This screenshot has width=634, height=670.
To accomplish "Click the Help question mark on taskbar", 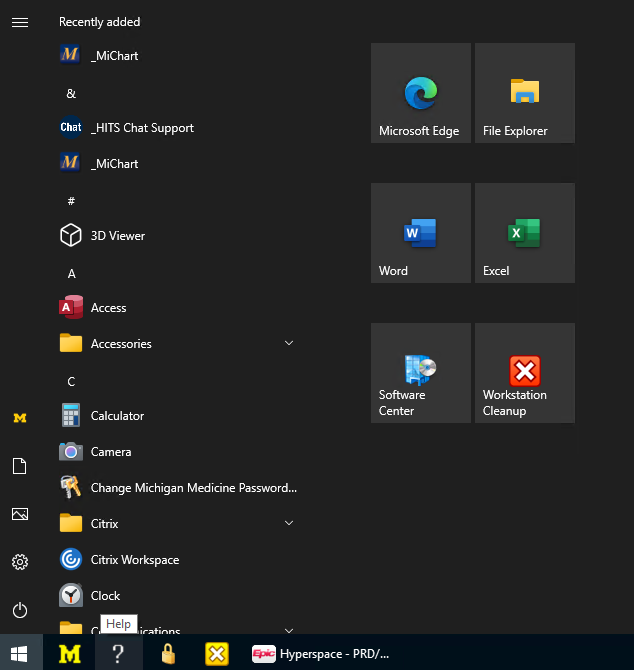I will click(x=118, y=653).
